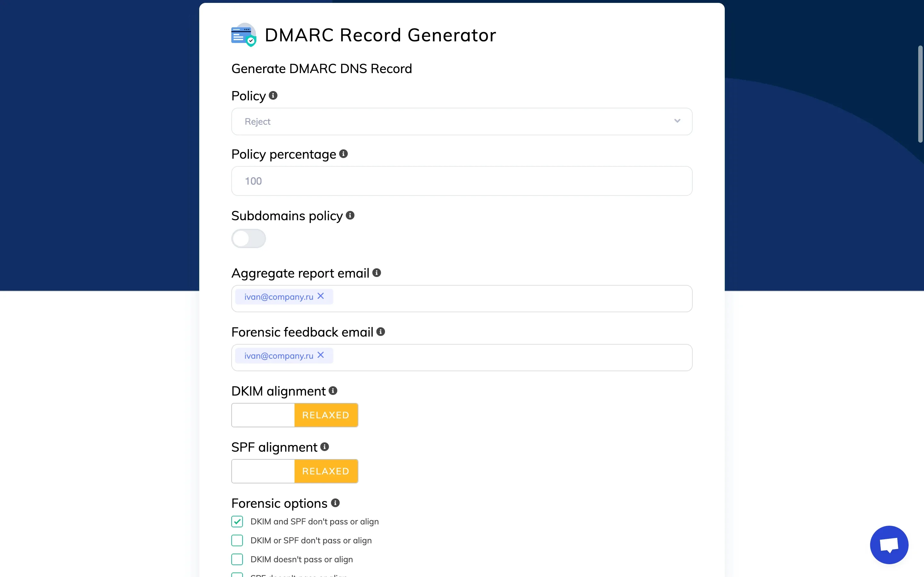Open the chat support widget
Viewport: 924px width, 577px height.
(x=889, y=545)
